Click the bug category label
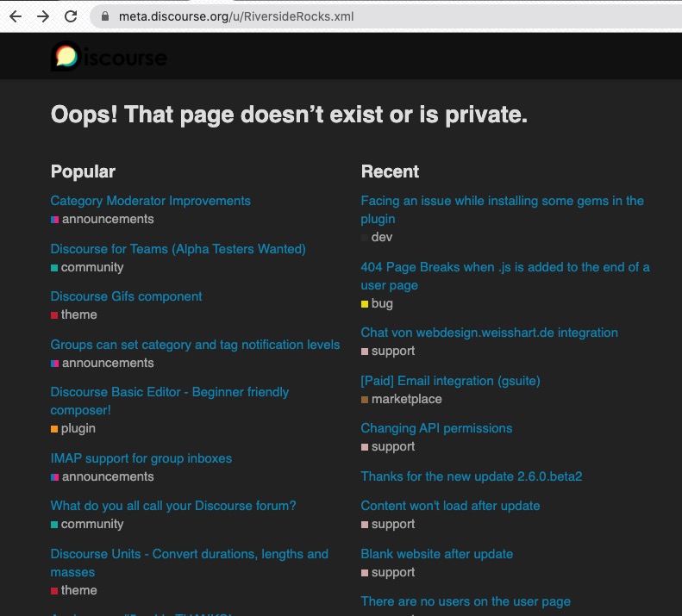The height and width of the screenshot is (616, 682). pyautogui.click(x=377, y=304)
